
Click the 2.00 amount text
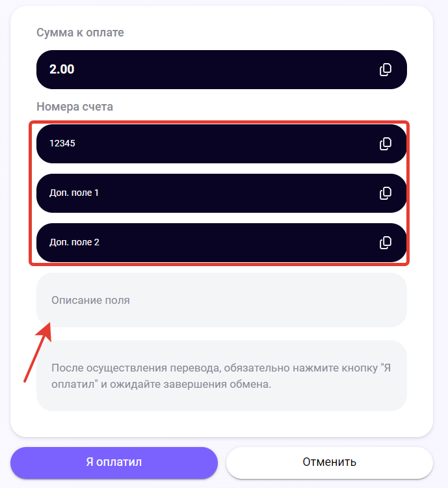[62, 70]
